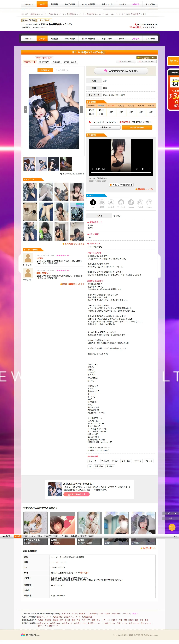The image size is (179, 644).
Task: Open 出勤情報 in the dark rounded menu
Action: pyautogui.click(x=54, y=39)
